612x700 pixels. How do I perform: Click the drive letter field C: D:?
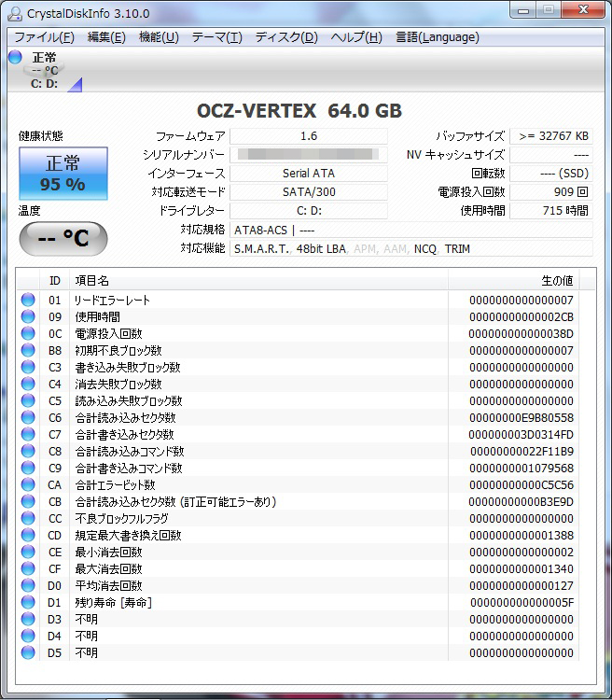(x=309, y=211)
